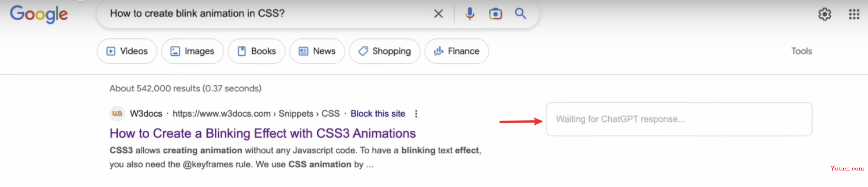Open the Blinking Effect with CSS3 Animations result
868x187 pixels.
click(x=262, y=133)
